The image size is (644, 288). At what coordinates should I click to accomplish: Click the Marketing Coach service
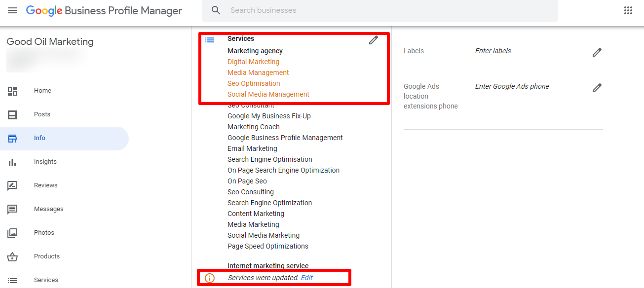(x=254, y=127)
